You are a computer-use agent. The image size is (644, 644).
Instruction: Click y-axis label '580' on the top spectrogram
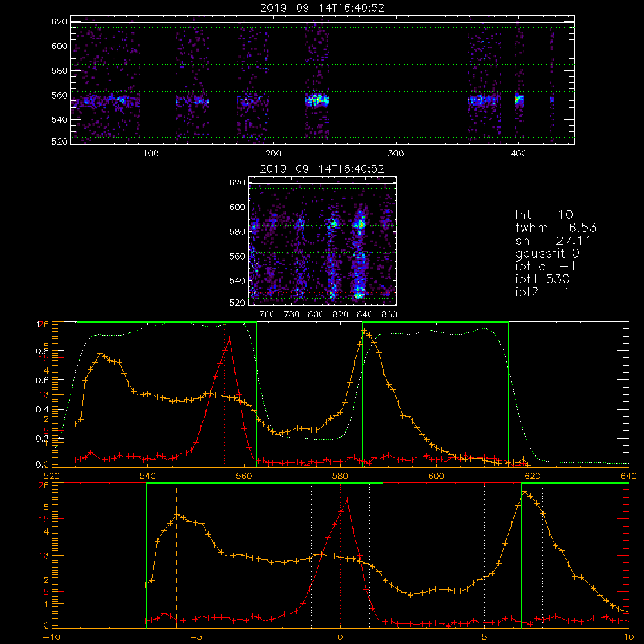point(59,71)
